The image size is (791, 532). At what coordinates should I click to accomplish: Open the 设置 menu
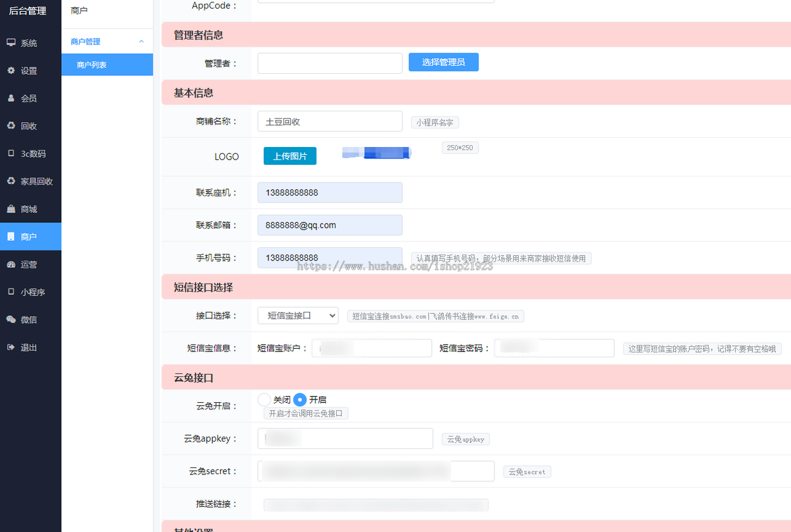(30, 71)
